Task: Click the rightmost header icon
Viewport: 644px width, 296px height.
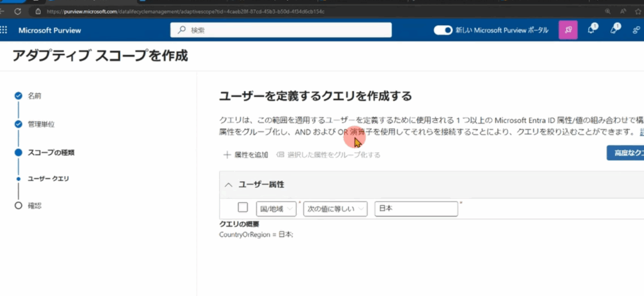Action: coord(638,30)
